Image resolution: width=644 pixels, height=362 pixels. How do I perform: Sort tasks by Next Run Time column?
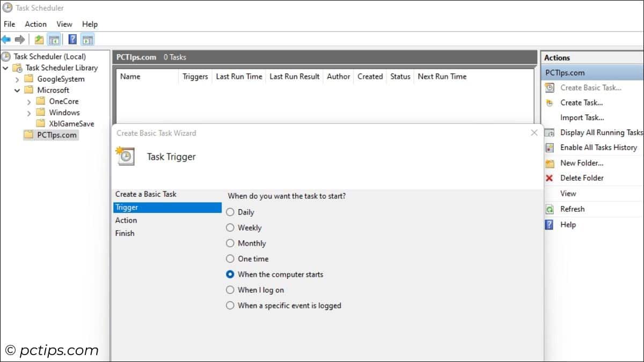[x=442, y=77]
